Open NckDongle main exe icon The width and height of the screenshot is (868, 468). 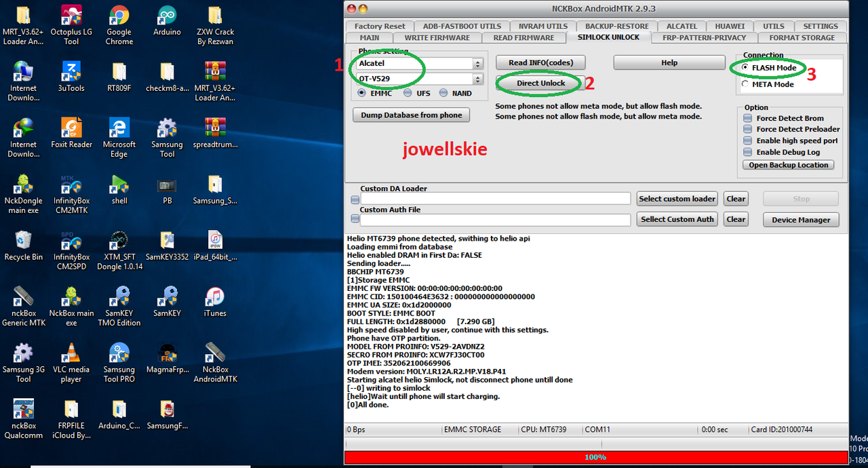(x=23, y=194)
